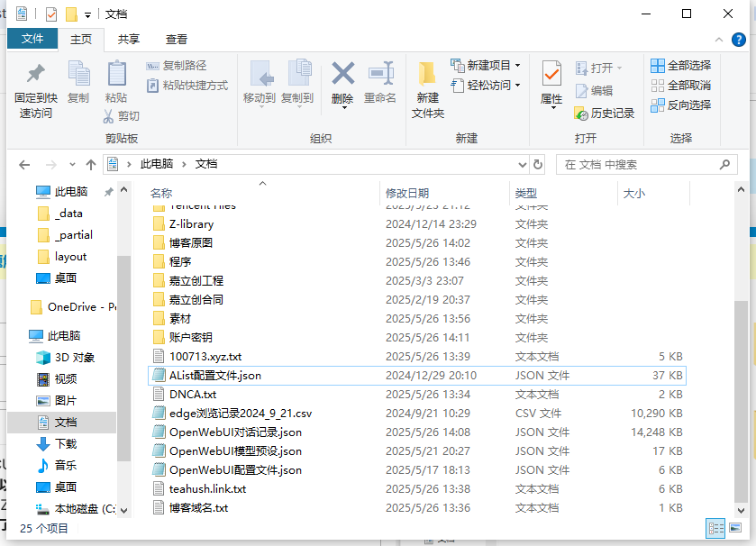This screenshot has width=756, height=546.
Task: Click the search box in Documents
Action: pos(638,165)
